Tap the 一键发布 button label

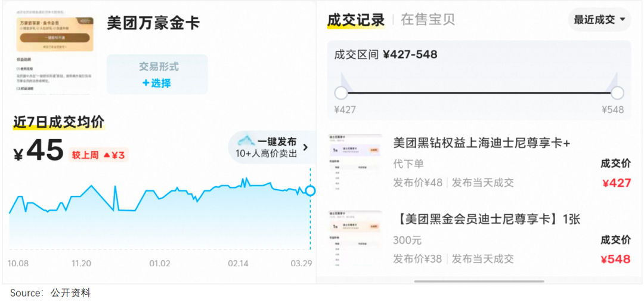coord(277,142)
